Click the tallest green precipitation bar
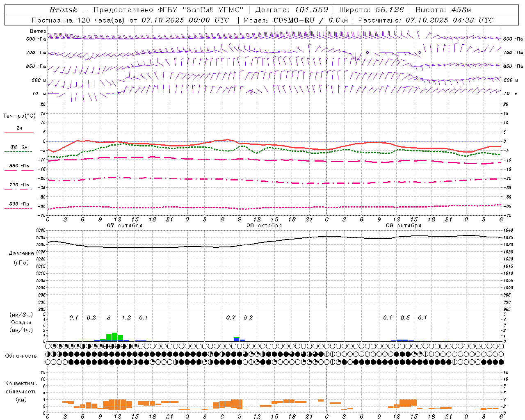The height and width of the screenshot is (420, 525). [x=114, y=337]
